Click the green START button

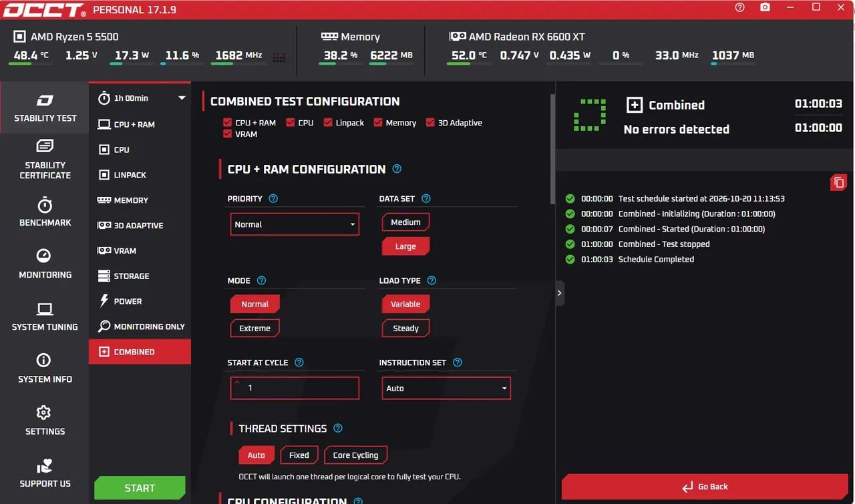[140, 488]
